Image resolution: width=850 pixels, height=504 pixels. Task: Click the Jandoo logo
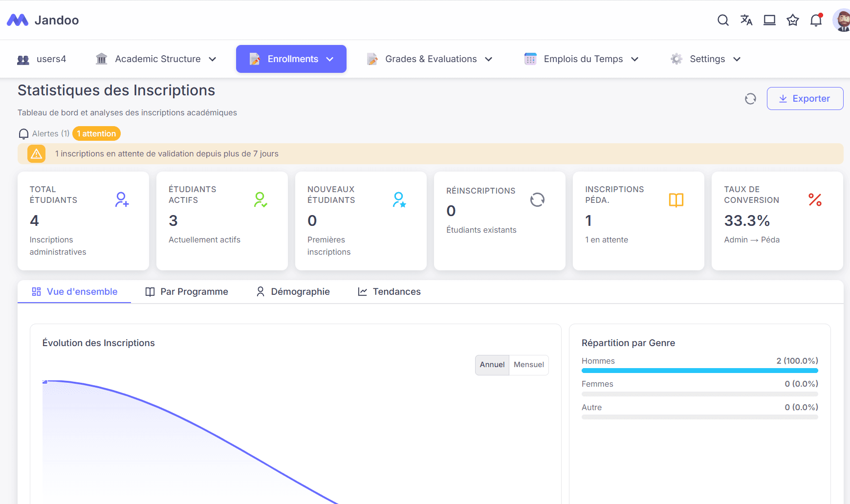coord(43,20)
